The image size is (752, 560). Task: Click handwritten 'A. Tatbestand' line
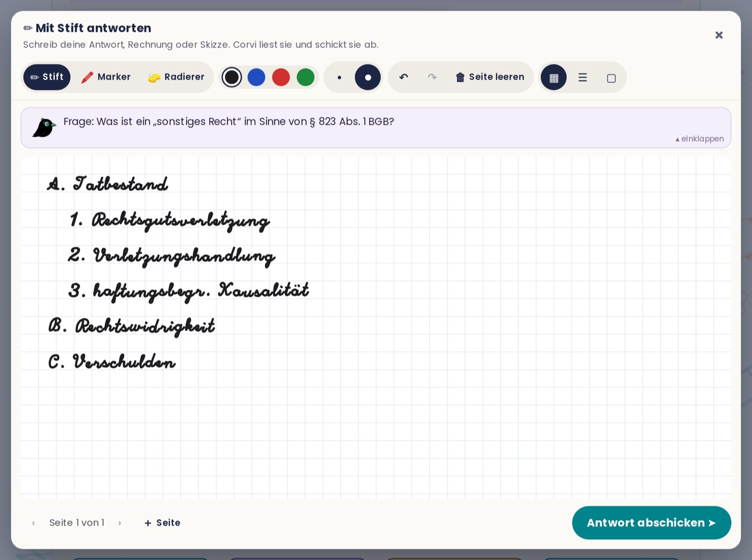click(x=107, y=184)
